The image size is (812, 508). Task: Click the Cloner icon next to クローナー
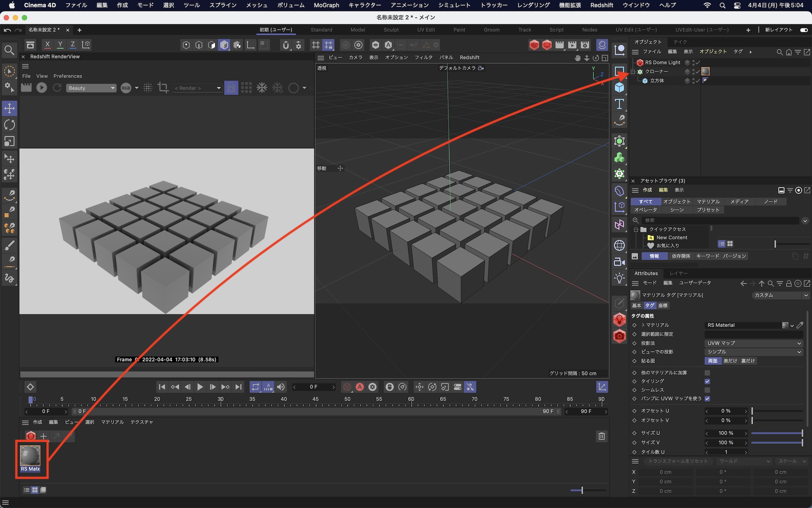(x=640, y=72)
